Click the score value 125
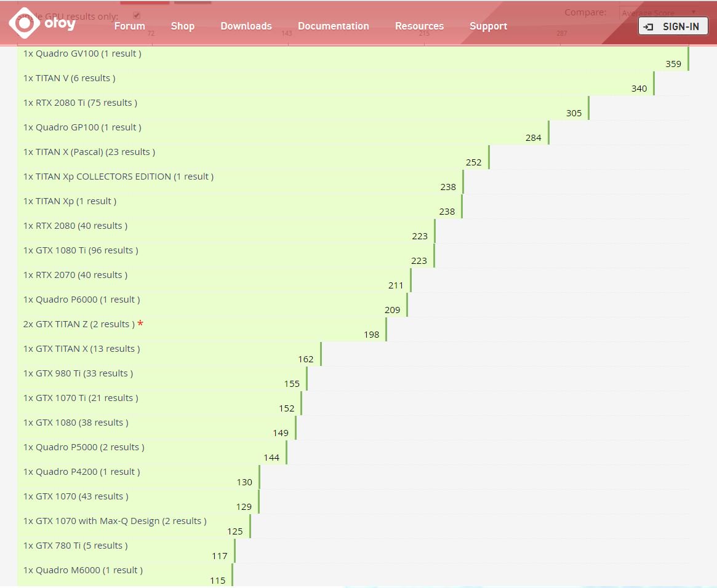 [x=235, y=532]
